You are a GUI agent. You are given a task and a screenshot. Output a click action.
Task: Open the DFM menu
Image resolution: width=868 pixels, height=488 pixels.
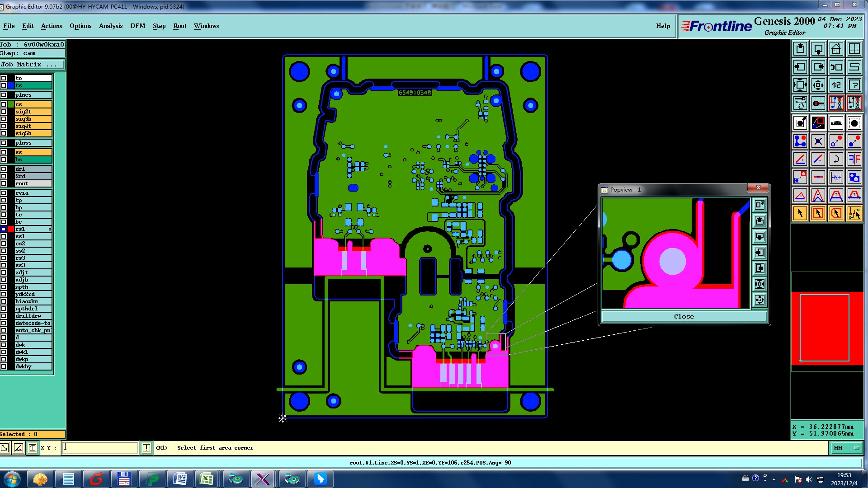point(137,26)
